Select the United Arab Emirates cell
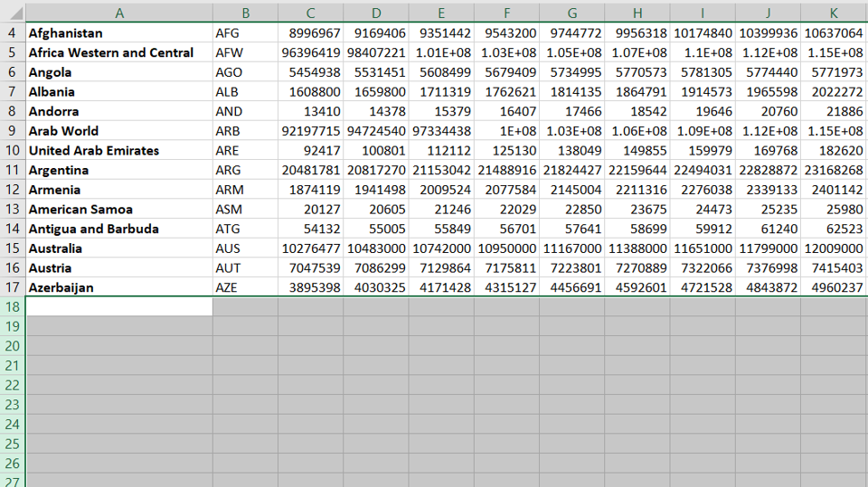The height and width of the screenshot is (487, 868). click(x=119, y=151)
